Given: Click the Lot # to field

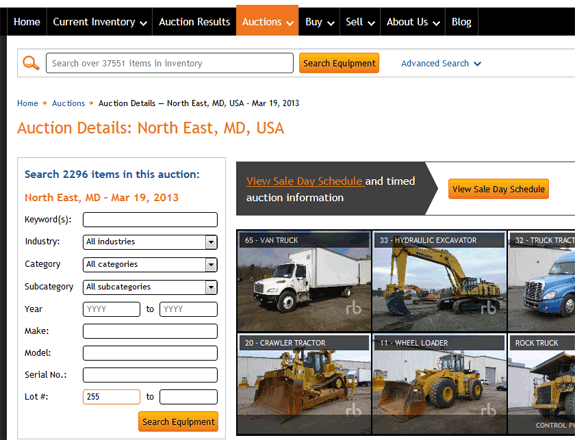Looking at the screenshot, I should 188,397.
